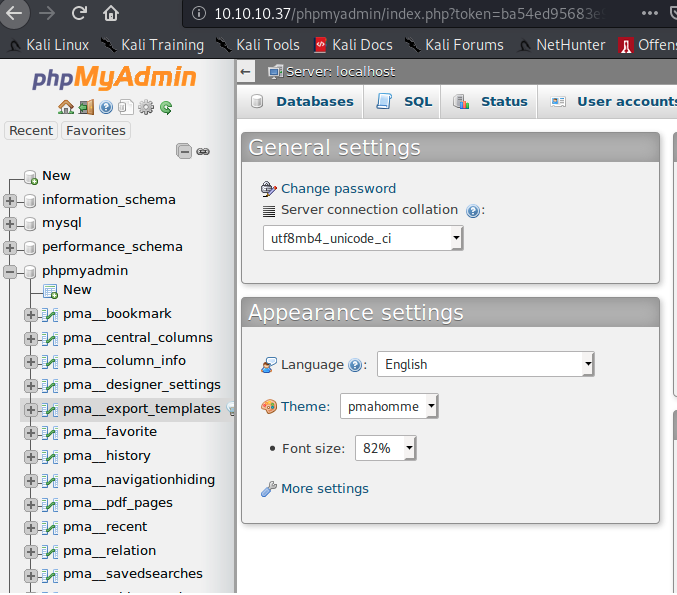The height and width of the screenshot is (595, 677).
Task: Select the pma__relation table
Action: pyautogui.click(x=110, y=551)
